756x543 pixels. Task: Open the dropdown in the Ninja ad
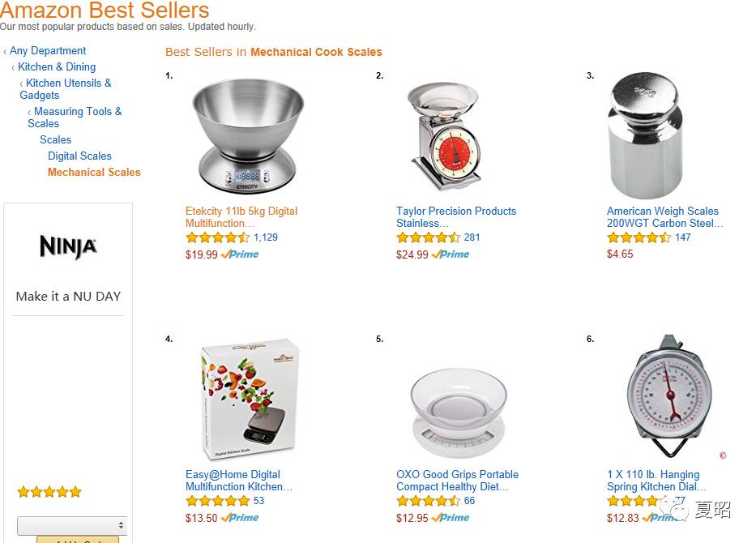pos(72,525)
